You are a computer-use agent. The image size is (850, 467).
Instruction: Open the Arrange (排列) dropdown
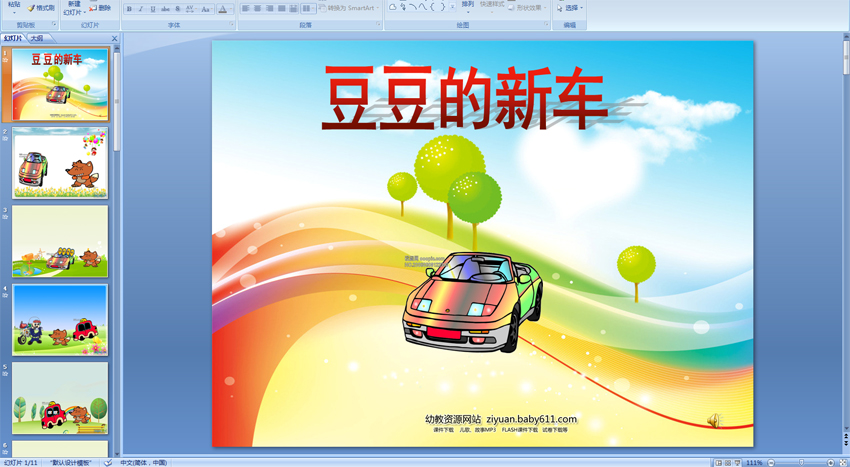click(468, 7)
